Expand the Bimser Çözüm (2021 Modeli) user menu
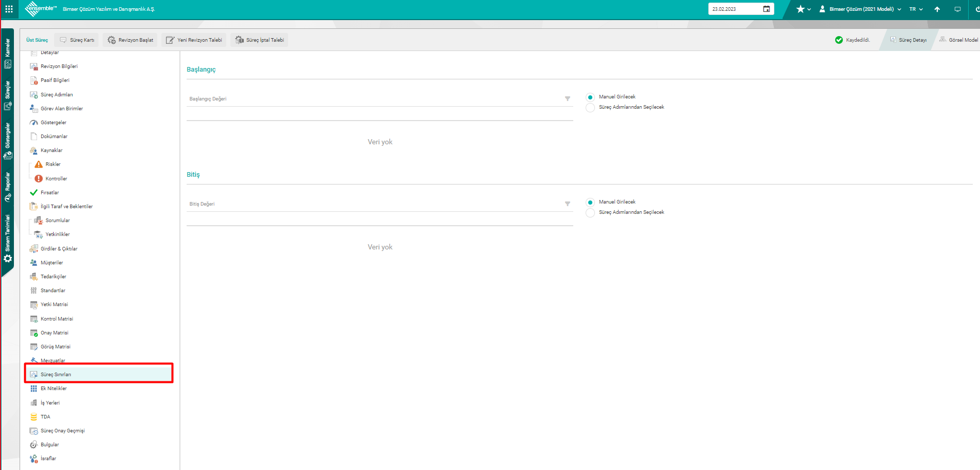The image size is (980, 470). click(860, 9)
